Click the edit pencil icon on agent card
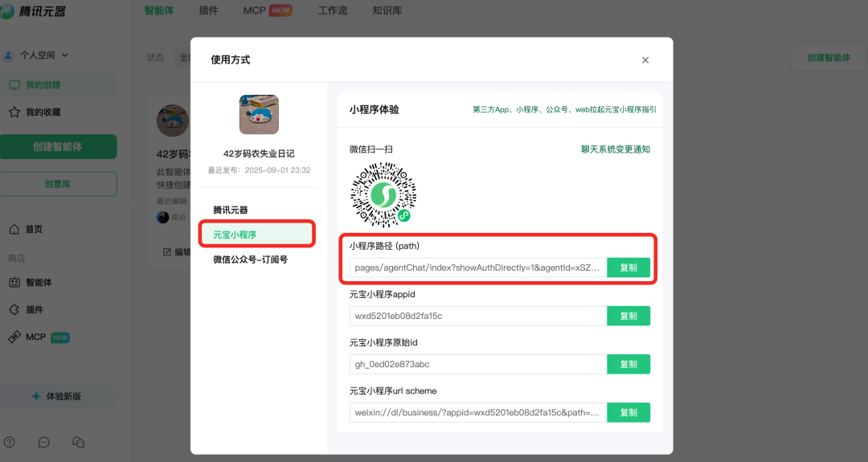The image size is (868, 462). tap(166, 252)
